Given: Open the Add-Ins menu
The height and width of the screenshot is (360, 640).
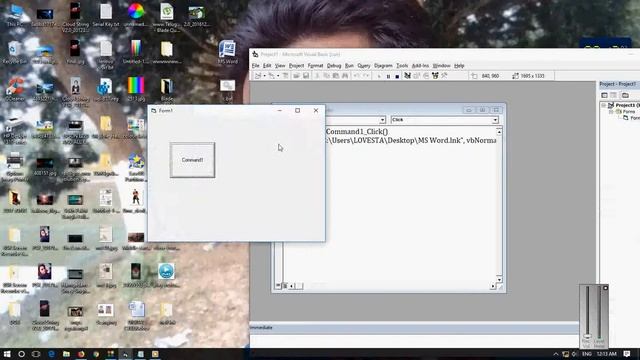Looking at the screenshot, I should (x=420, y=66).
